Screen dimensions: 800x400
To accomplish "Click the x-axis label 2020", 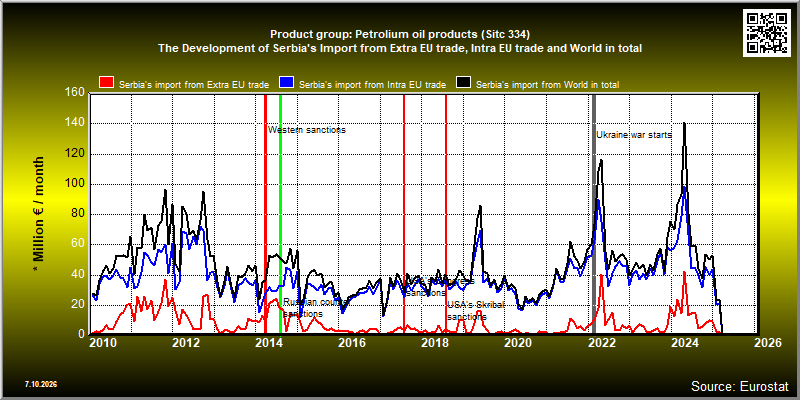I will click(x=520, y=343).
